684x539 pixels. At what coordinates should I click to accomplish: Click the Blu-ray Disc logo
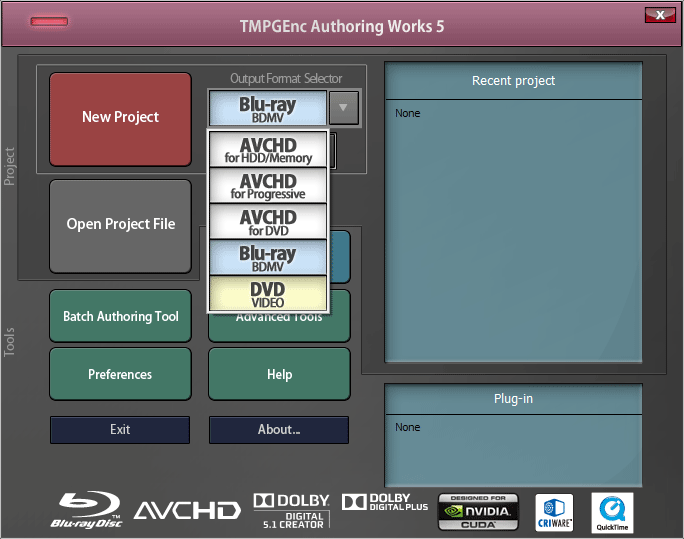(86, 511)
